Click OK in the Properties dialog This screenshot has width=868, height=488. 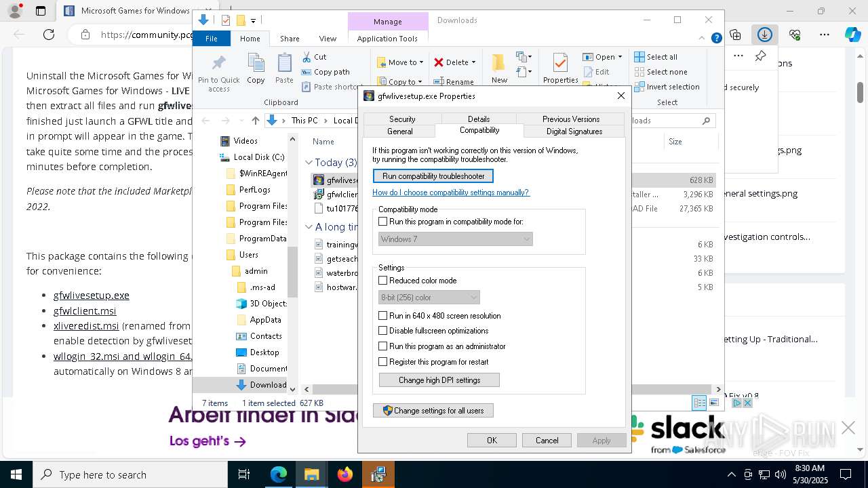point(492,441)
